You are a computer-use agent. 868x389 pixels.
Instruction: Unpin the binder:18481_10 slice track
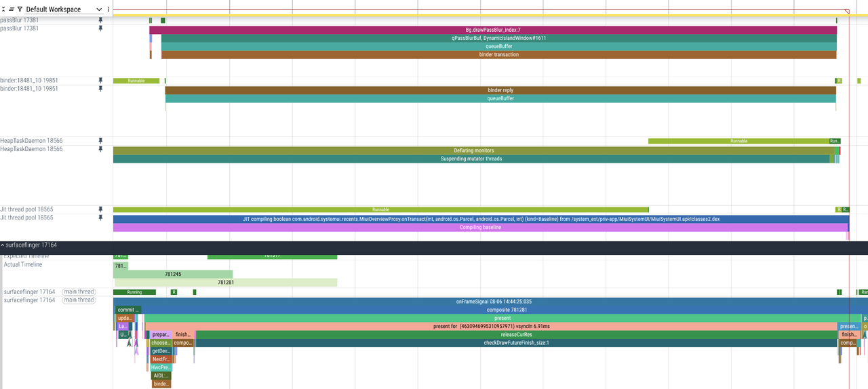pos(100,89)
